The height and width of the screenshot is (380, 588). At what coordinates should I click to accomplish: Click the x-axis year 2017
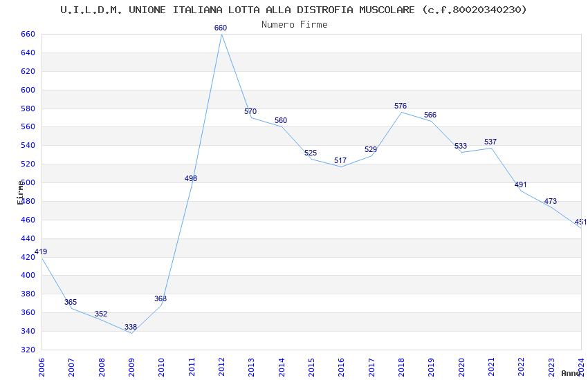pos(371,368)
